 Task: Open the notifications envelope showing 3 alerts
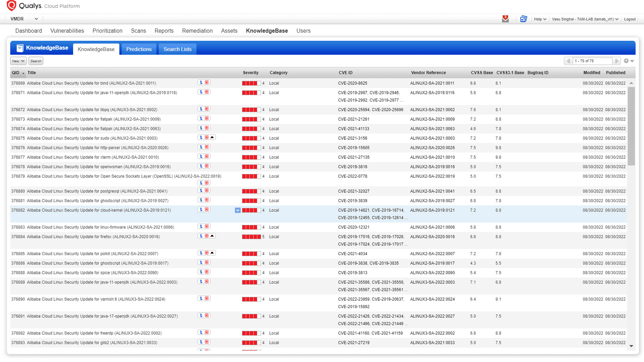point(505,19)
